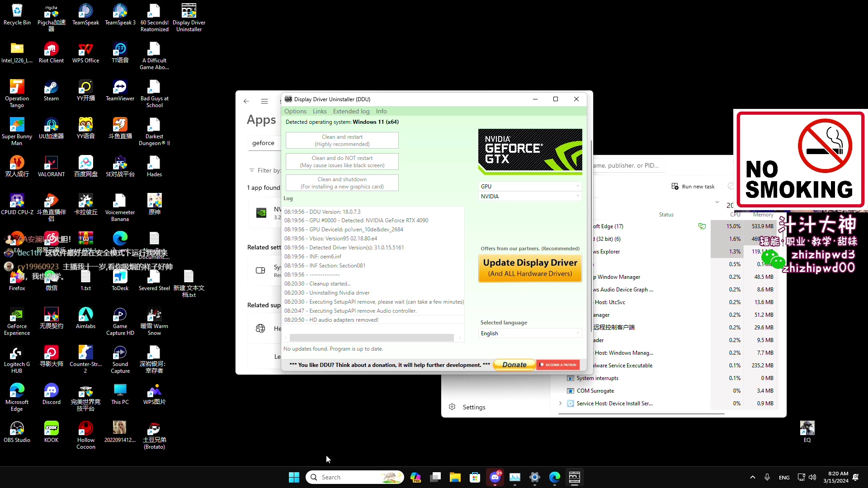Open GeForce Experience desktop icon
This screenshot has width=868, height=488.
coord(17,322)
